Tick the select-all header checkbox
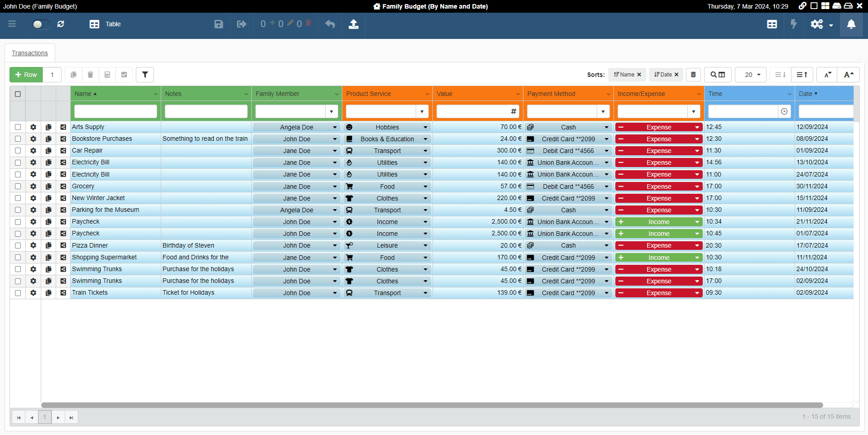 [x=18, y=94]
